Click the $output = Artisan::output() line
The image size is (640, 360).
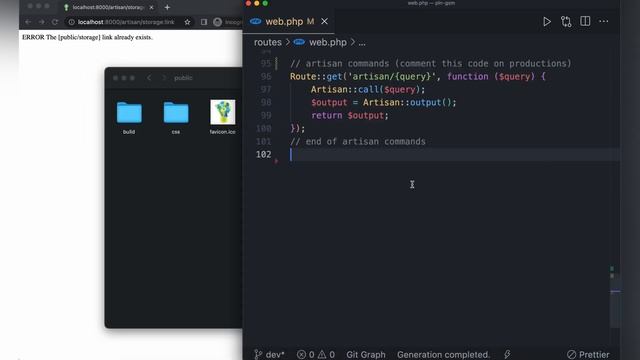tap(384, 102)
